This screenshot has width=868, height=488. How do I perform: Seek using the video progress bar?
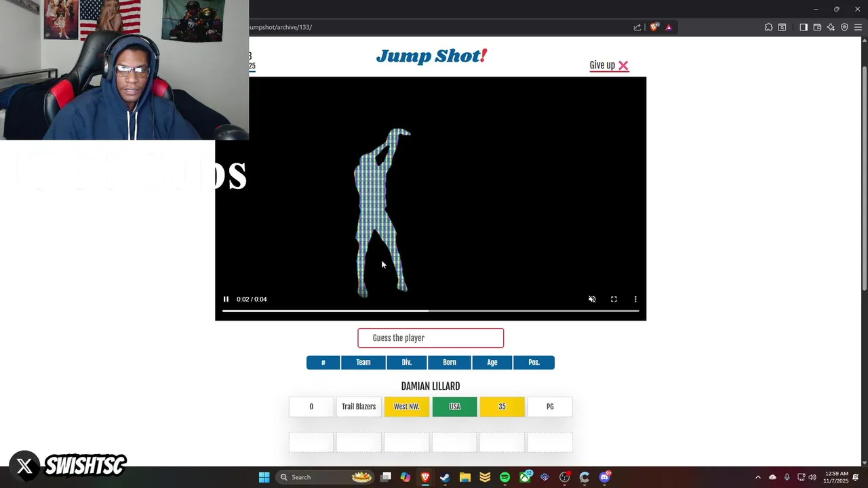(x=431, y=311)
